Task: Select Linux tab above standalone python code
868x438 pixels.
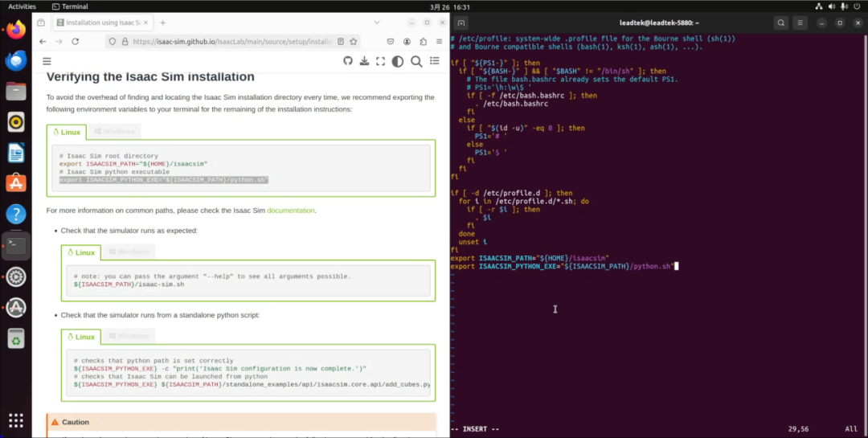Action: [x=81, y=337]
